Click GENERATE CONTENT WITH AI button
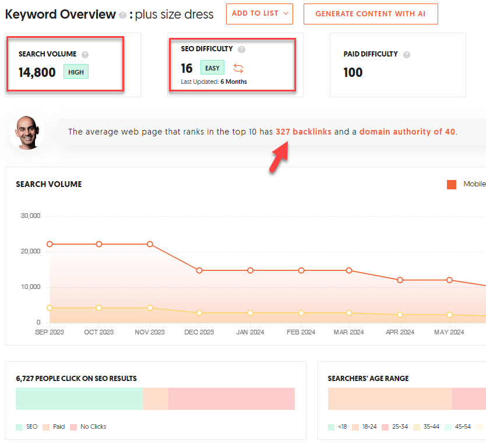 [371, 14]
